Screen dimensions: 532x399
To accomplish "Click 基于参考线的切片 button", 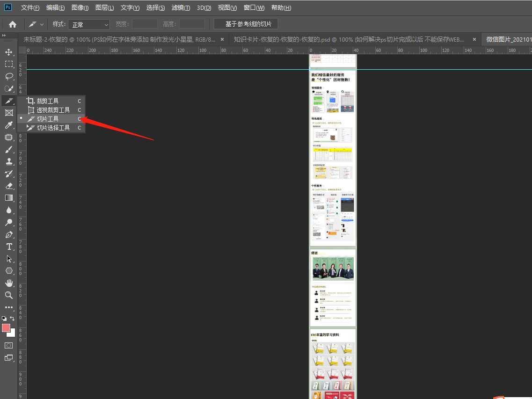I will 246,24.
